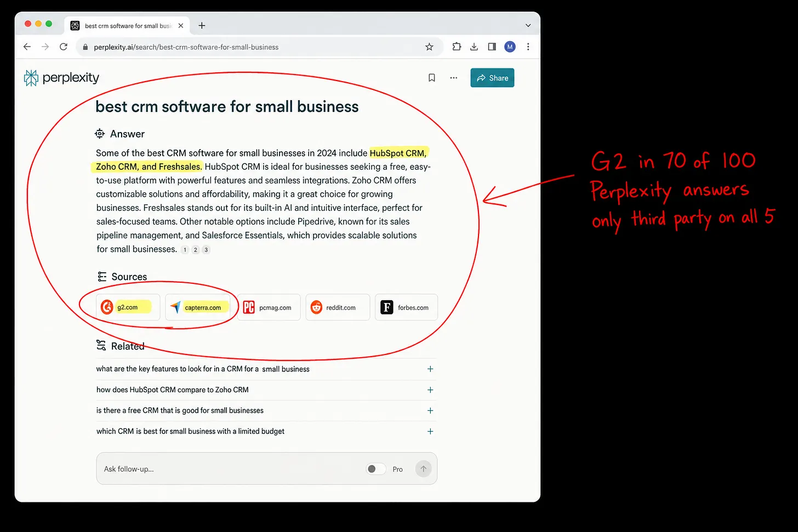Image resolution: width=798 pixels, height=532 pixels.
Task: Submit follow-up with the arrow button
Action: 423,469
